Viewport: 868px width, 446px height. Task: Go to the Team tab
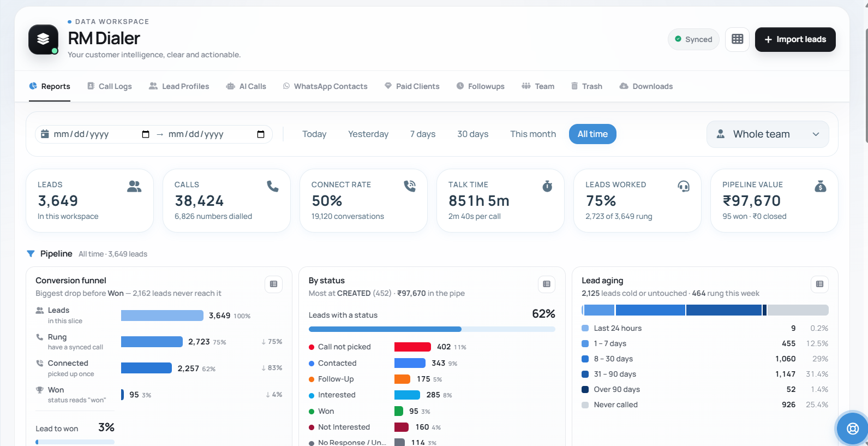[x=538, y=86]
